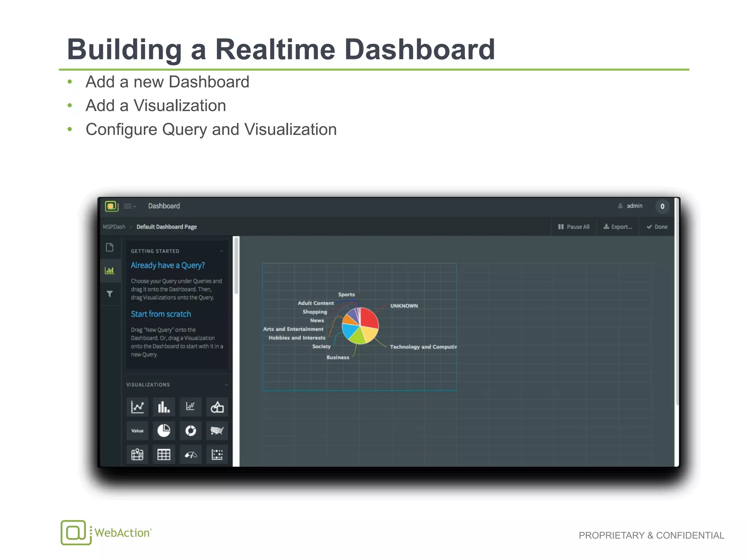Viewport: 747px width, 560px height.
Task: Select Default Dashboard Page breadcrumb
Action: [167, 227]
